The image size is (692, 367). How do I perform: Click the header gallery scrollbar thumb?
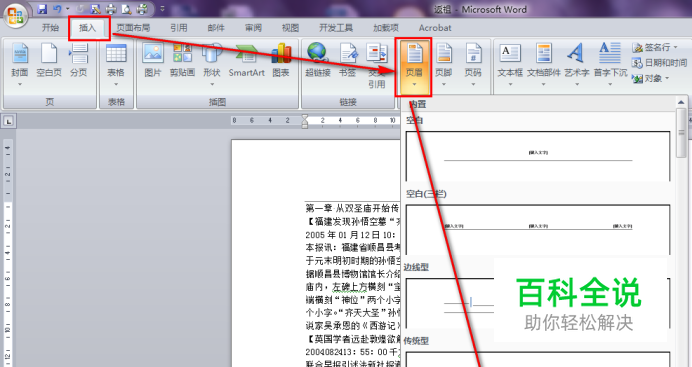click(x=681, y=132)
